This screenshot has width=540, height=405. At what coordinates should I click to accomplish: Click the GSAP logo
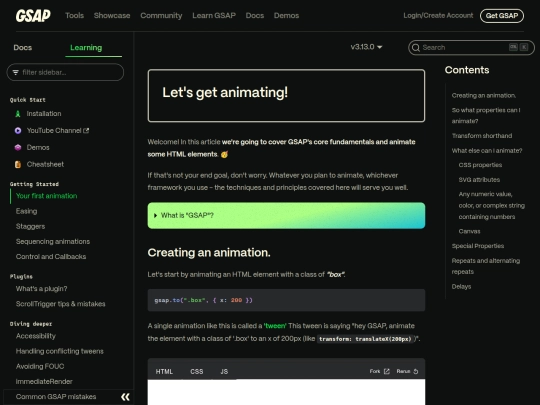pos(33,15)
